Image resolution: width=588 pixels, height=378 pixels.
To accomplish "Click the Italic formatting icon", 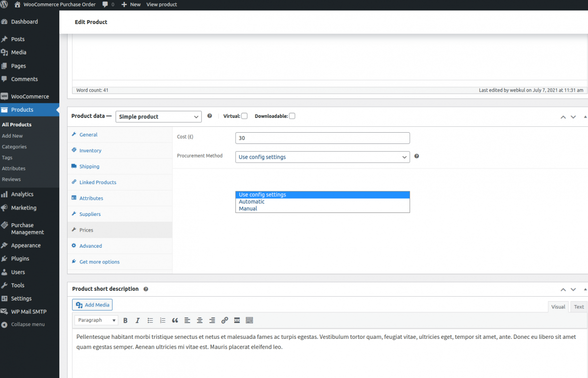I will (x=138, y=320).
